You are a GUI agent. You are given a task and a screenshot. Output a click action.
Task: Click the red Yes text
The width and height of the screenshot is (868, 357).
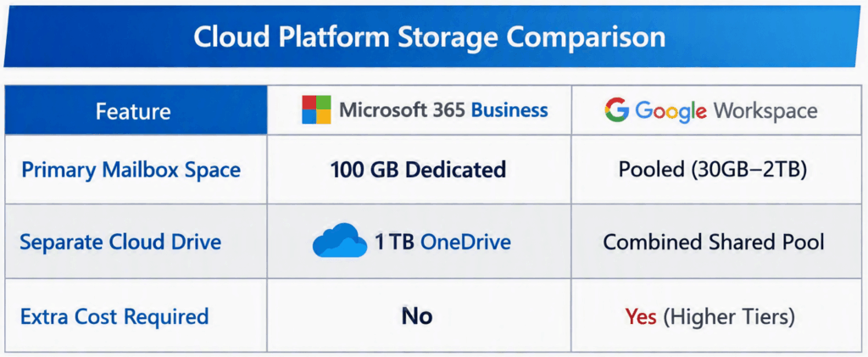[x=641, y=316]
